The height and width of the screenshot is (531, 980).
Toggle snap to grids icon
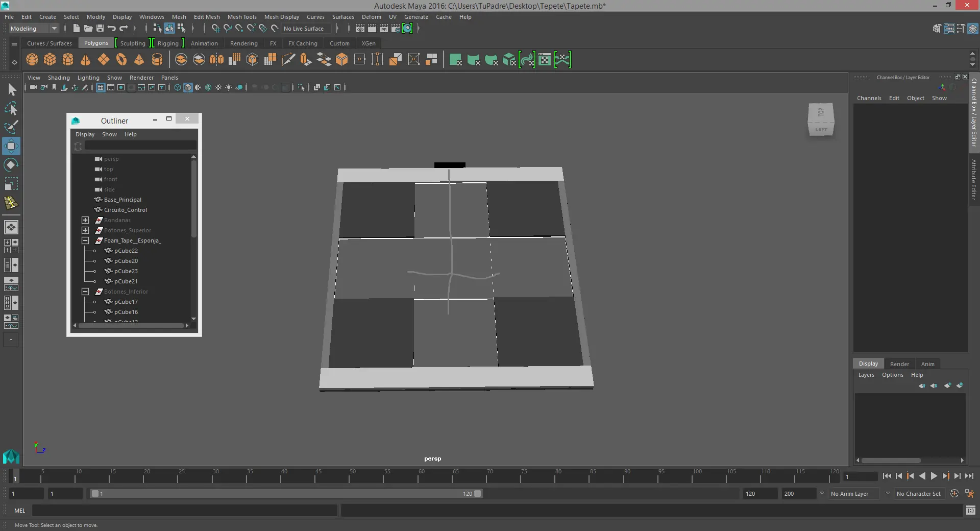click(216, 29)
